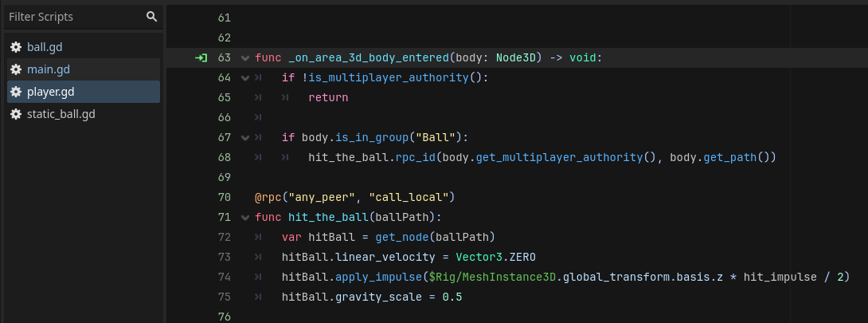Click the gear icon beside player.gd
The width and height of the screenshot is (868, 323).
pos(15,92)
